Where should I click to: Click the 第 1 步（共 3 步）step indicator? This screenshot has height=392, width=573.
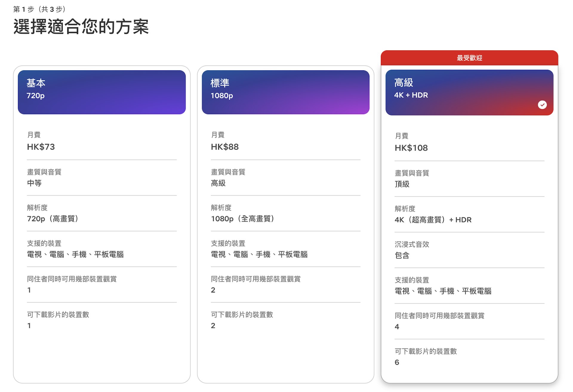pyautogui.click(x=39, y=9)
